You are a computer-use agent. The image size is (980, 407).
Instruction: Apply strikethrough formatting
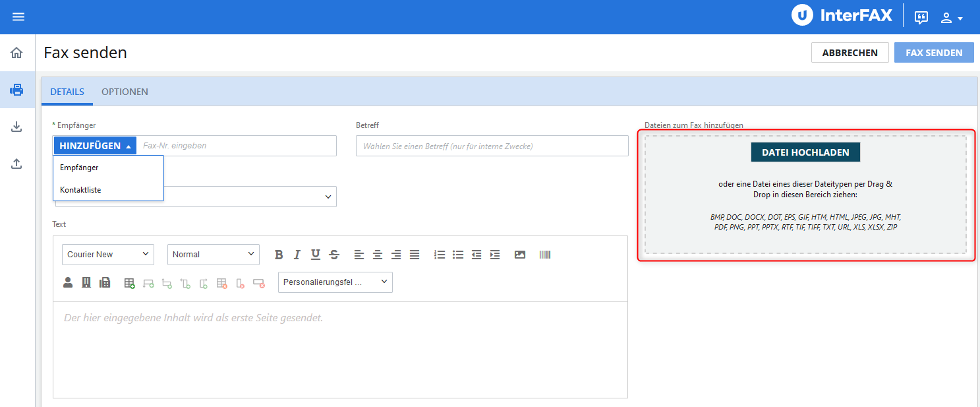click(334, 255)
